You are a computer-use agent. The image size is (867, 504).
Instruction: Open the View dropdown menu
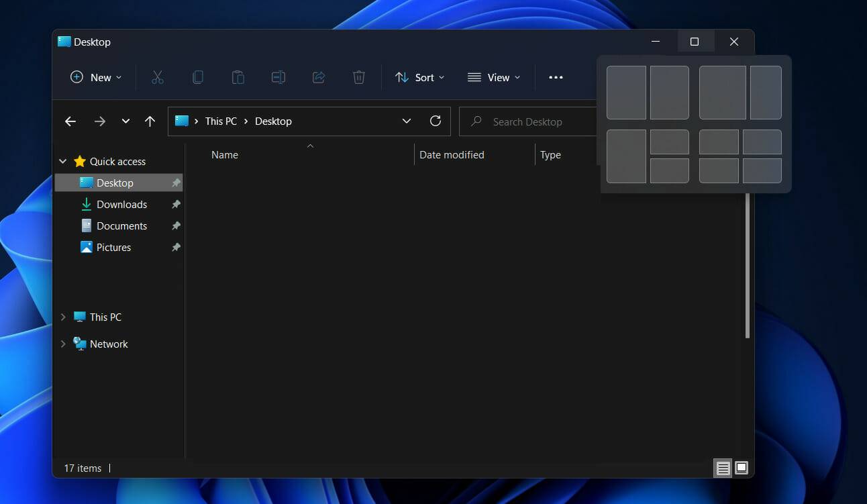[494, 77]
